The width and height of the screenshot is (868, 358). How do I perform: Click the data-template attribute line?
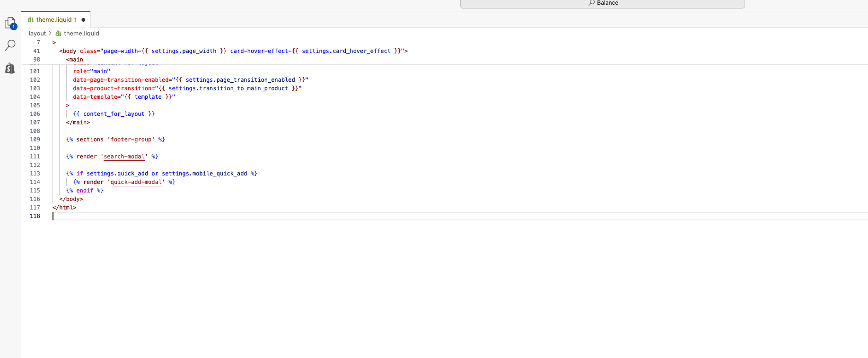[x=124, y=97]
